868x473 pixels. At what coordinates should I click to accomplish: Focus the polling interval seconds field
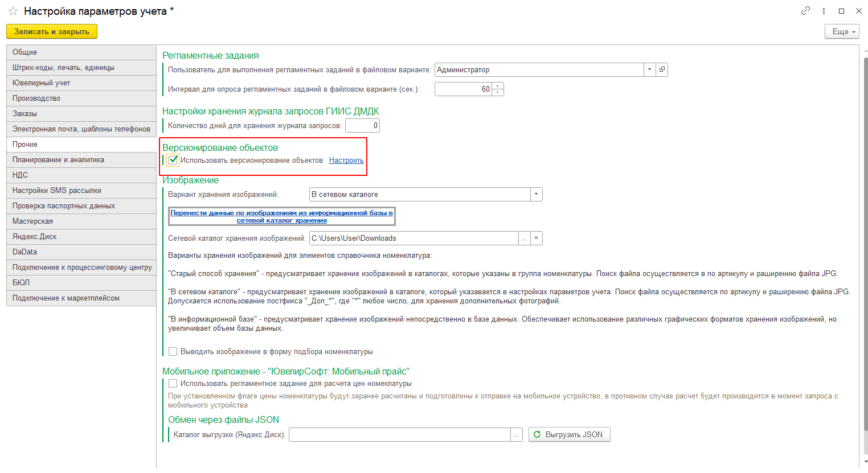pyautogui.click(x=463, y=89)
